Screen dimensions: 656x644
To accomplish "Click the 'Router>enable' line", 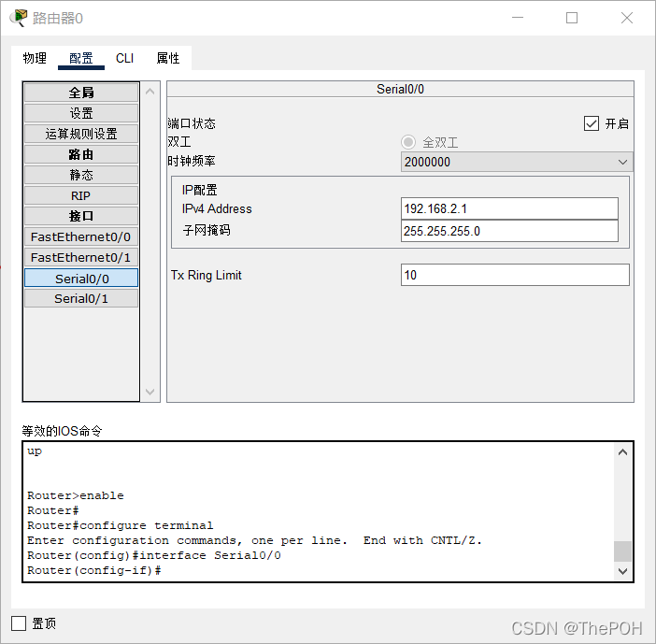I will pos(76,495).
